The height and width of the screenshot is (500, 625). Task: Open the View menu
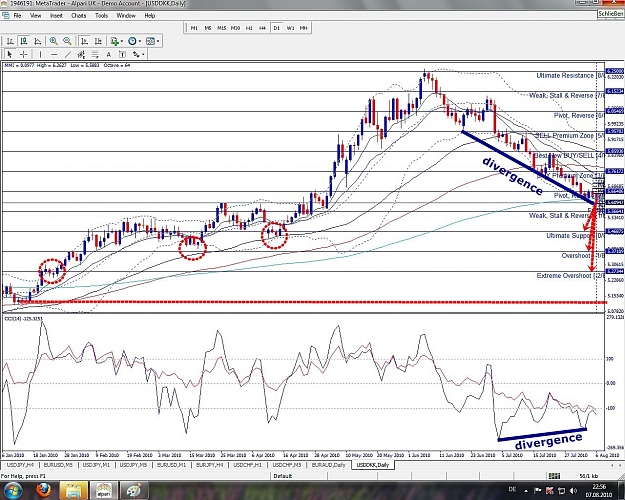pyautogui.click(x=35, y=16)
